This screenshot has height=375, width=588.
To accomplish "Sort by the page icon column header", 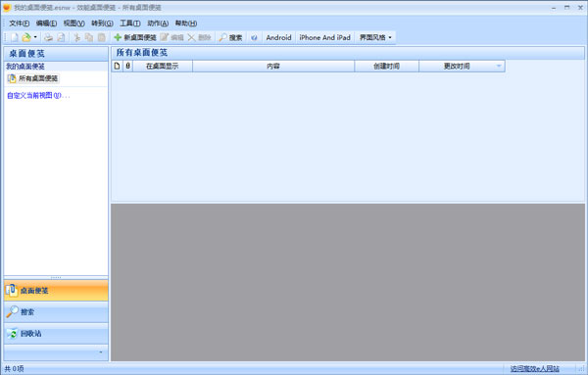I will (117, 66).
